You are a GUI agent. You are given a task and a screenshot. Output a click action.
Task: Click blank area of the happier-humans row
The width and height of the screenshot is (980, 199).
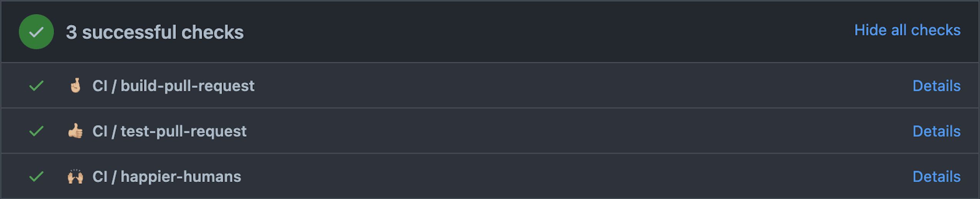(x=577, y=177)
